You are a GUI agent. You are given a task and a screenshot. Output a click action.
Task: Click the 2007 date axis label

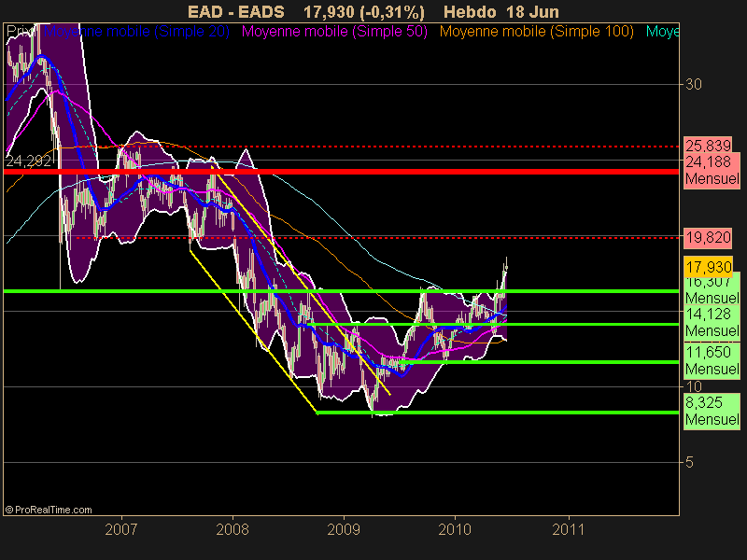coord(121,529)
